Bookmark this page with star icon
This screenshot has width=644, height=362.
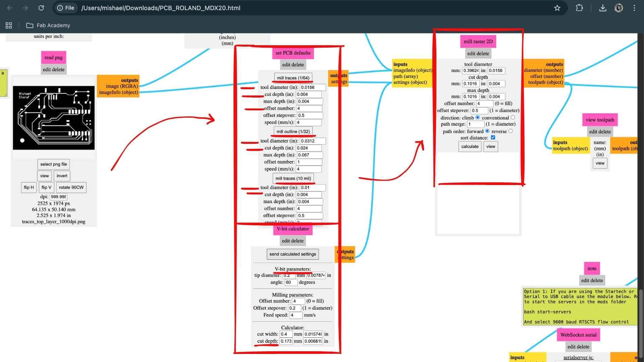(x=557, y=8)
